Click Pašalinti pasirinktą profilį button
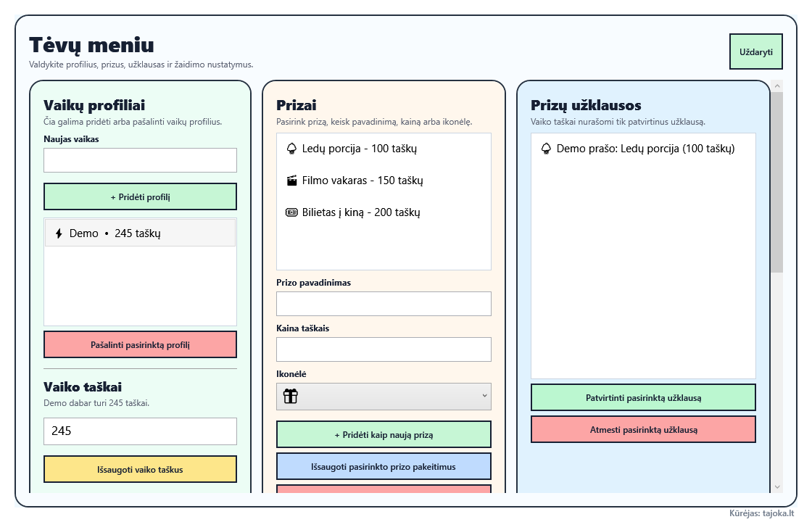Image resolution: width=812 pixels, height=522 pixels. click(x=141, y=345)
